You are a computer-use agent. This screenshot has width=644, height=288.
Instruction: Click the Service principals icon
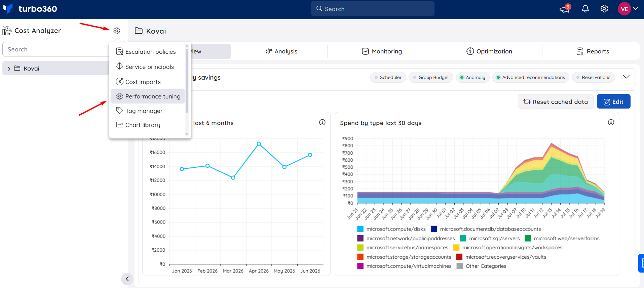(x=119, y=66)
